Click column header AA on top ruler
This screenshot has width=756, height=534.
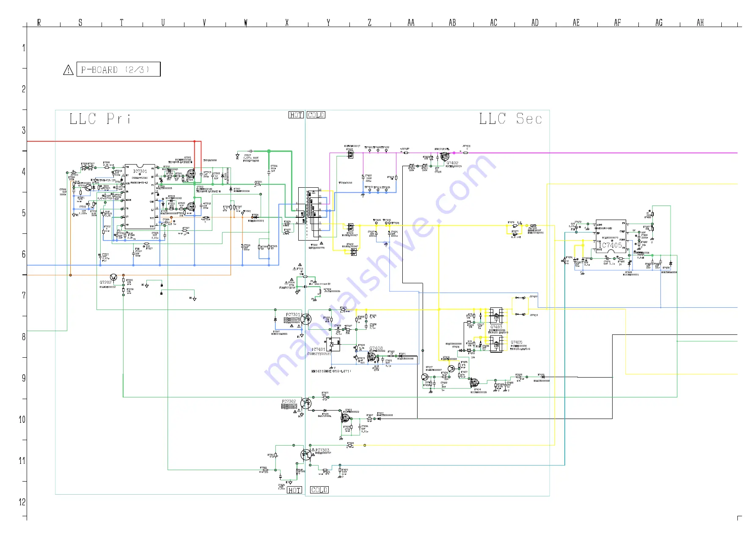(411, 22)
